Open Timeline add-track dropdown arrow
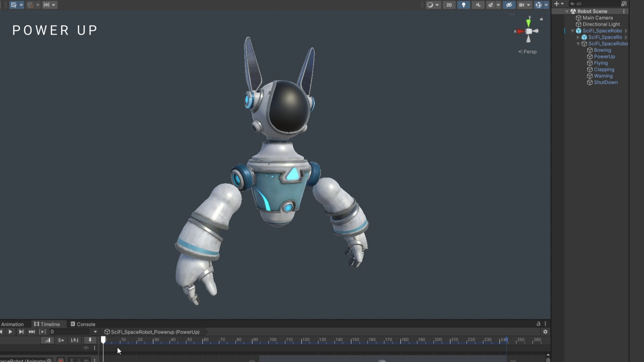The width and height of the screenshot is (644, 362). click(x=95, y=332)
